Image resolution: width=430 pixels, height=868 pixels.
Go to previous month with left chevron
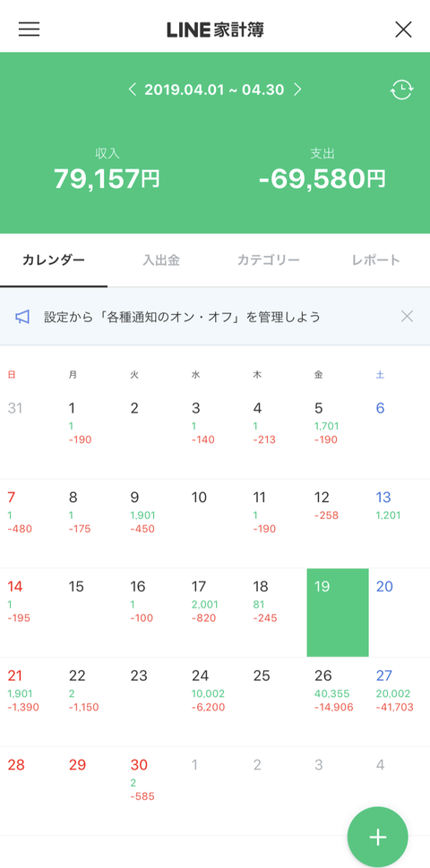point(132,89)
